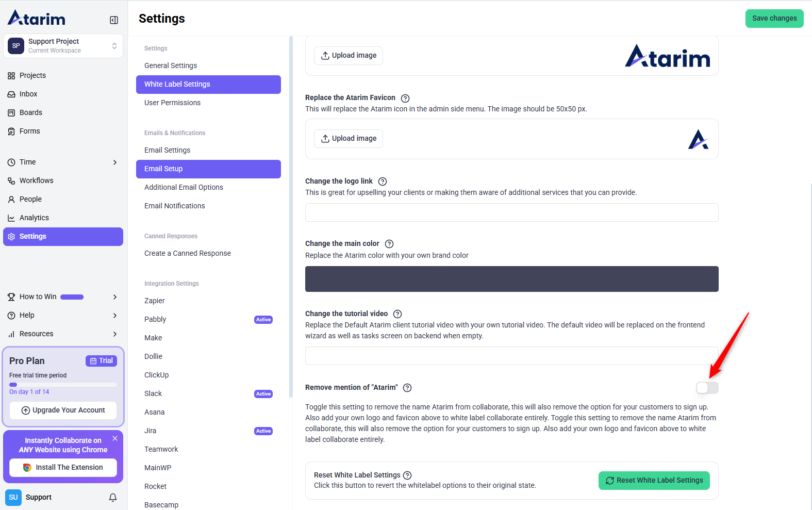This screenshot has height=510, width=812.
Task: Enable the Remove mention of "Atarim" toggle
Action: [x=707, y=388]
